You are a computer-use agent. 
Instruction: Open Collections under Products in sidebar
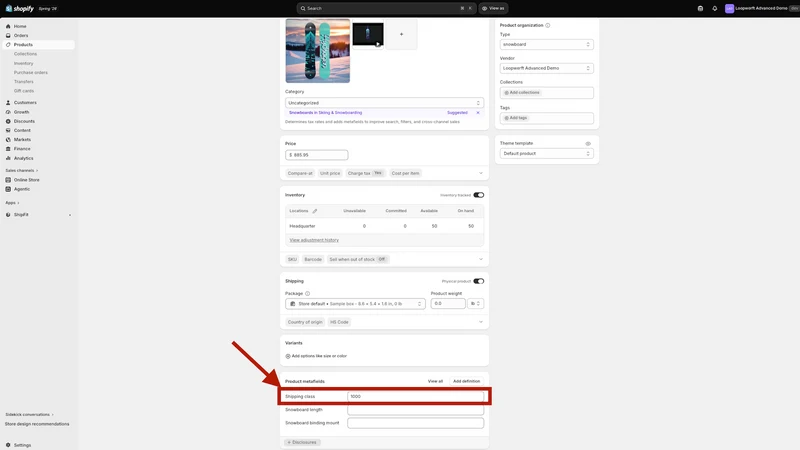[26, 54]
